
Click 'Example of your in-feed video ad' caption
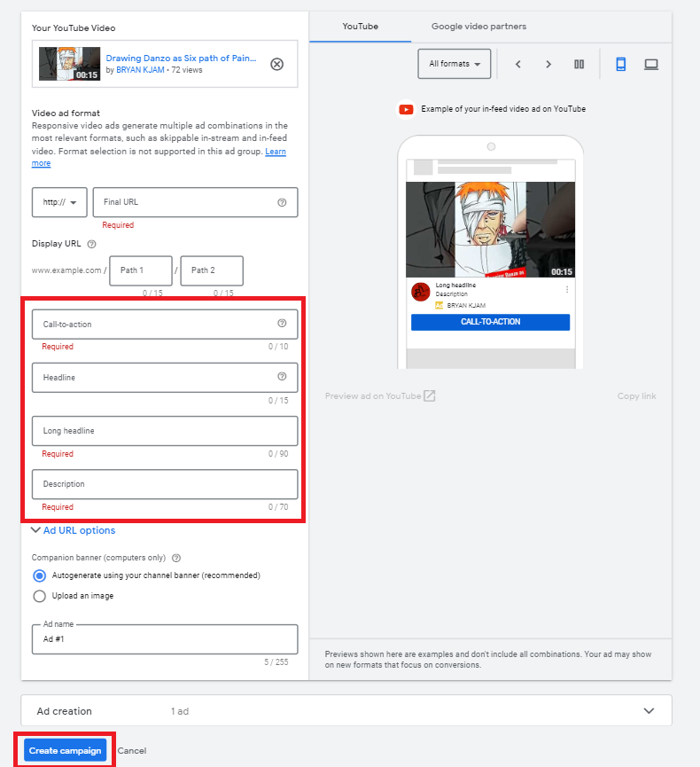pyautogui.click(x=503, y=109)
